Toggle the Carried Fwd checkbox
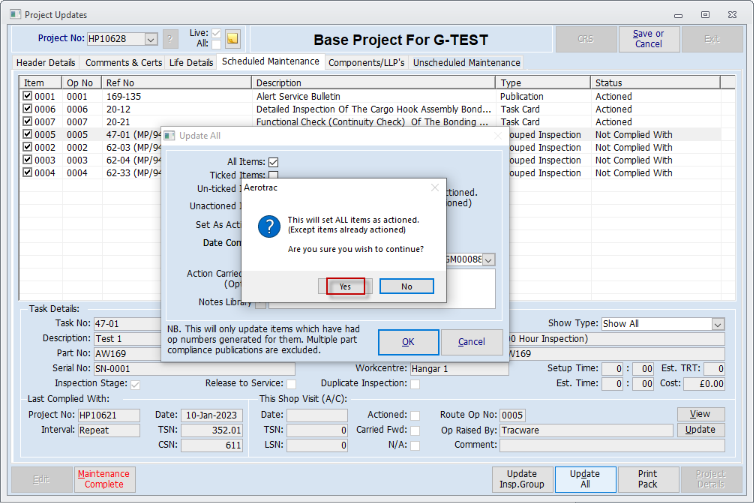The width and height of the screenshot is (754, 503). pyautogui.click(x=415, y=430)
